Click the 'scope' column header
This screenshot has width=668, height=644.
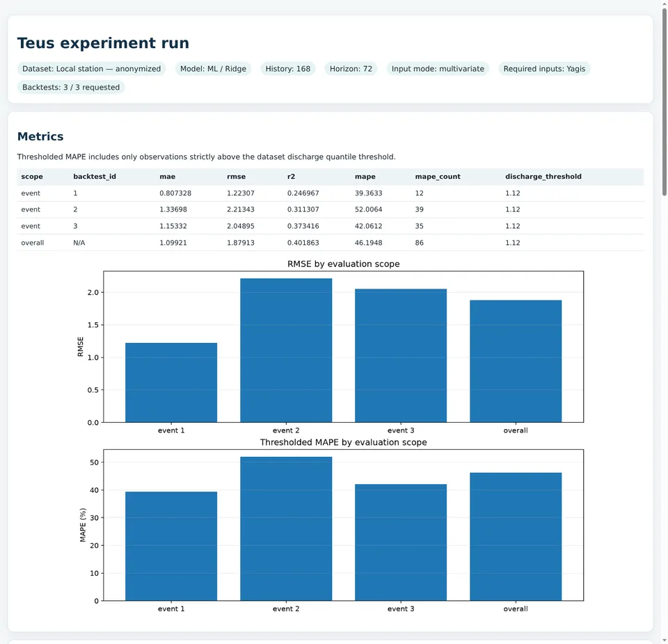32,177
